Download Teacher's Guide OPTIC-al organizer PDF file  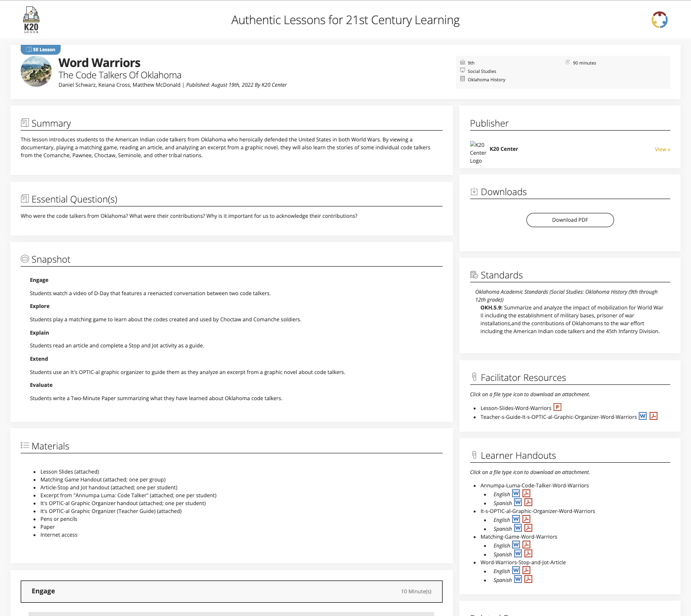[654, 416]
